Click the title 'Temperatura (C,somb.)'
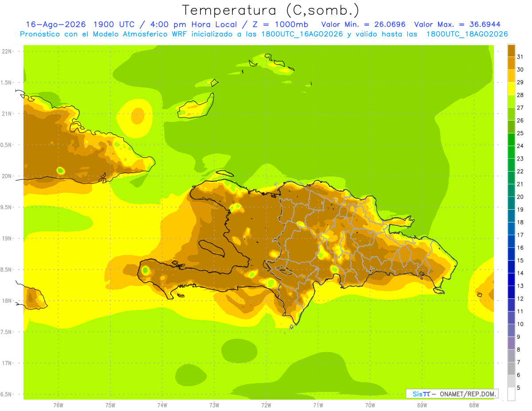 point(270,10)
